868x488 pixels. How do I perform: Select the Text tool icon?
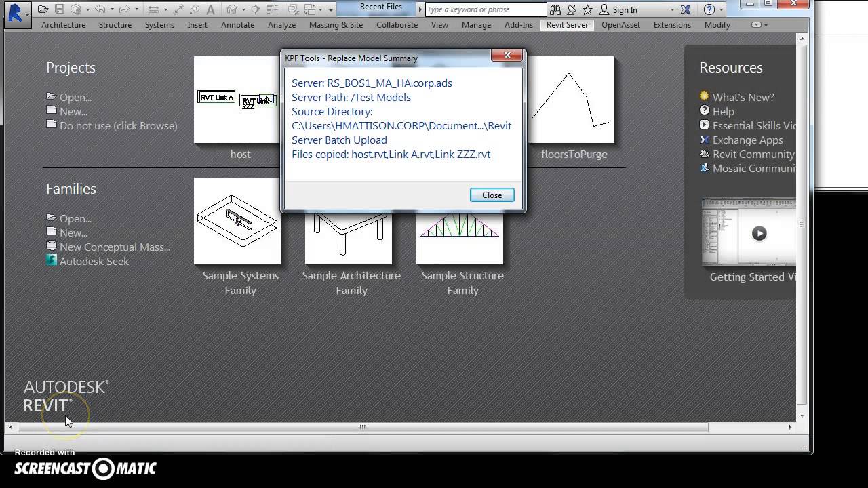pos(211,9)
